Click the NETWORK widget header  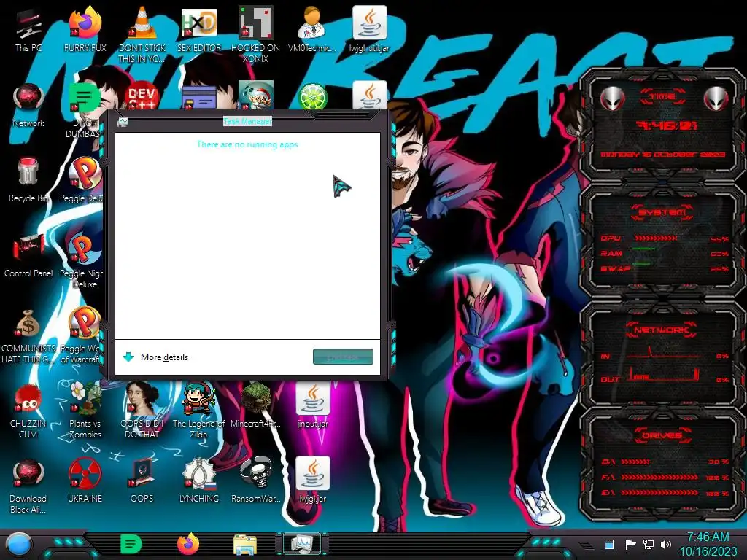[x=662, y=330]
